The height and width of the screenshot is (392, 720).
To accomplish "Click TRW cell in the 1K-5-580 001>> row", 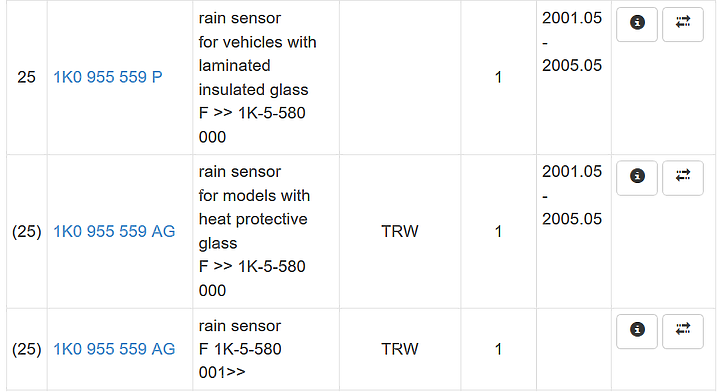I will click(400, 349).
